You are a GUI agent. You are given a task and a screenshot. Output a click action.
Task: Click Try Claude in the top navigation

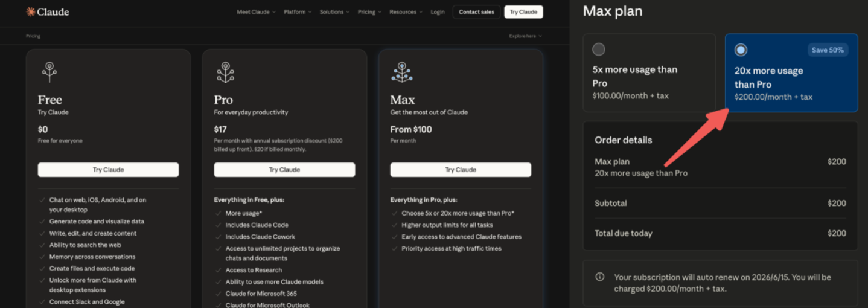(x=523, y=12)
